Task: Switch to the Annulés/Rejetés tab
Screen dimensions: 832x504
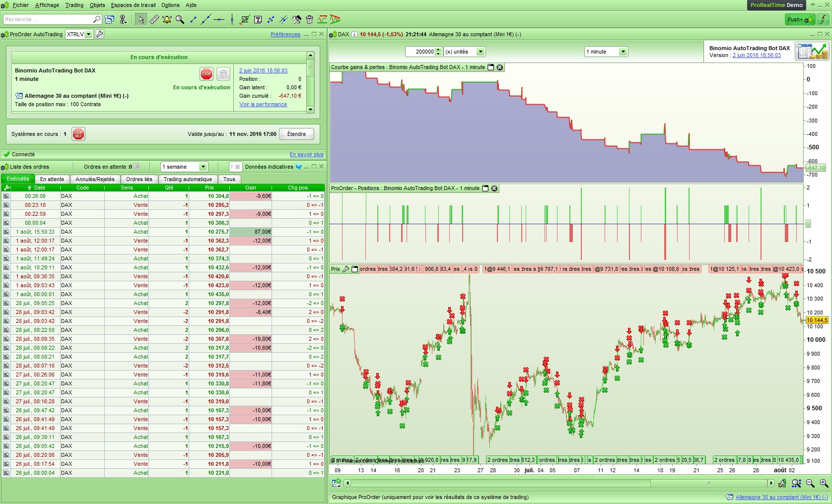Action: 95,179
